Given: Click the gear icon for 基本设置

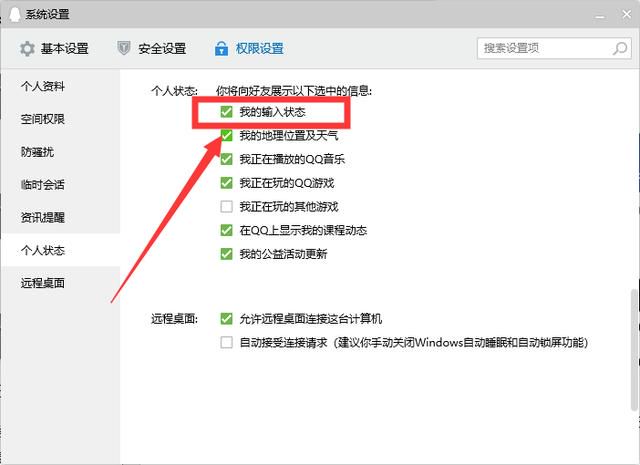Looking at the screenshot, I should (x=27, y=49).
